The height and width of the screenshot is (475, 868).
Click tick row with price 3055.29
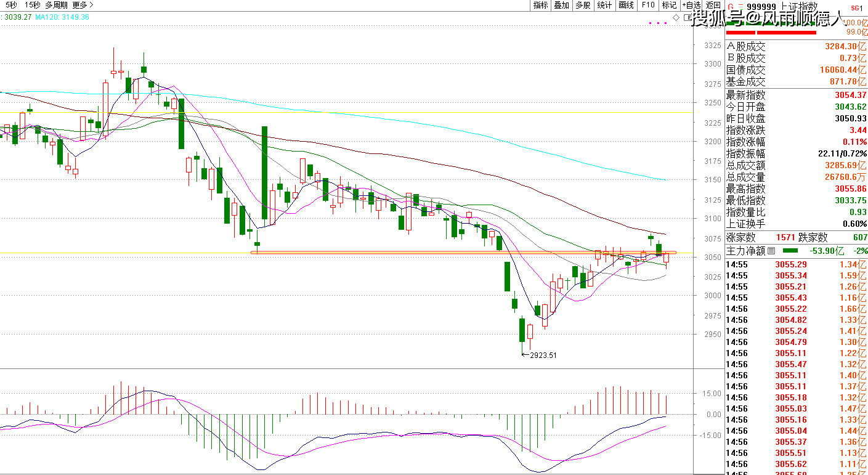tap(797, 264)
